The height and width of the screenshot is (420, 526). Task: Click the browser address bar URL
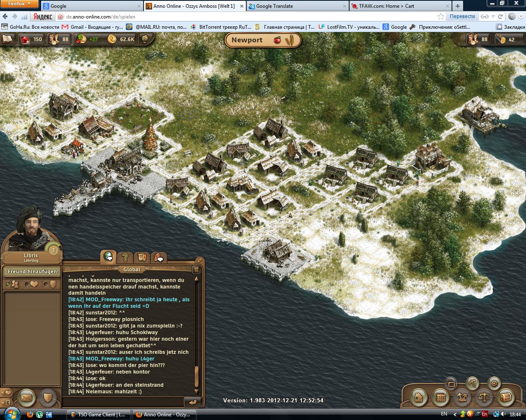click(101, 17)
